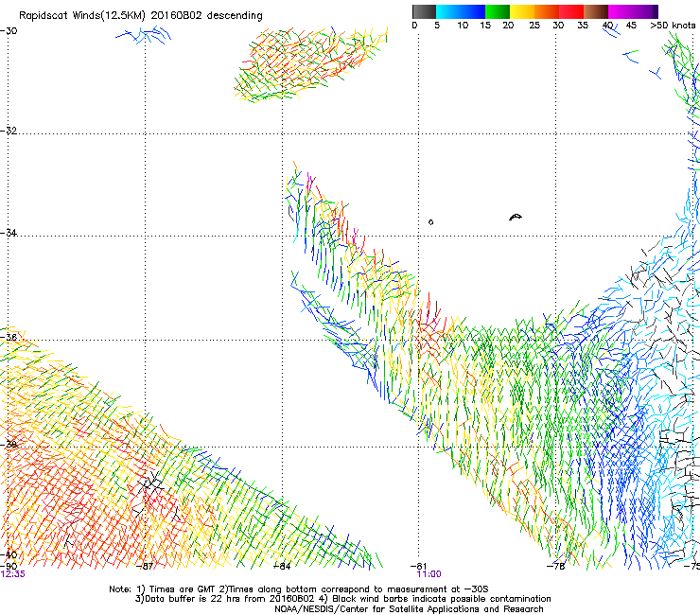Viewport: 700px width, 615px height.
Task: Click the '-32' latitude label
Action: (x=9, y=131)
